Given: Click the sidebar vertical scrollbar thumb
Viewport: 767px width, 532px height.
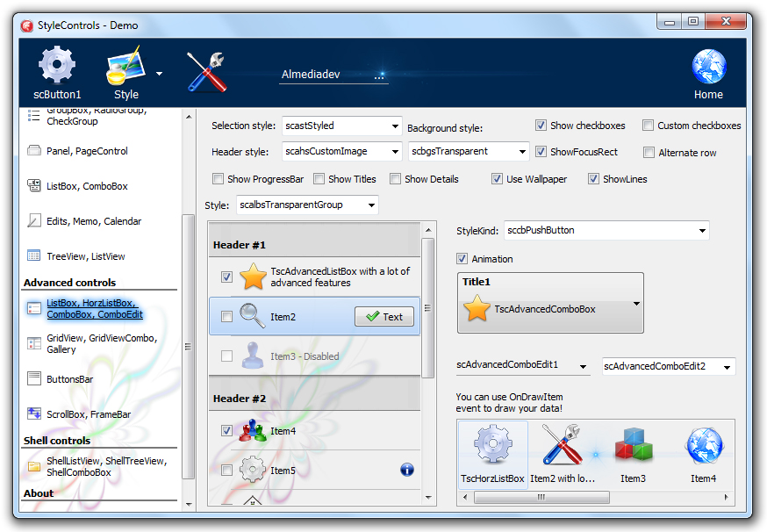Looking at the screenshot, I should (x=188, y=347).
